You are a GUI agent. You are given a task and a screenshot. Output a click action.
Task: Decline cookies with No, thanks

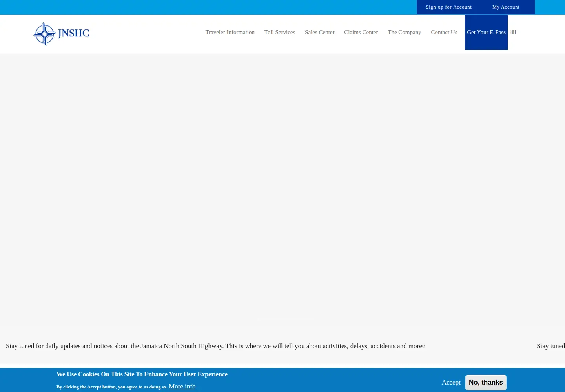[x=486, y=383]
